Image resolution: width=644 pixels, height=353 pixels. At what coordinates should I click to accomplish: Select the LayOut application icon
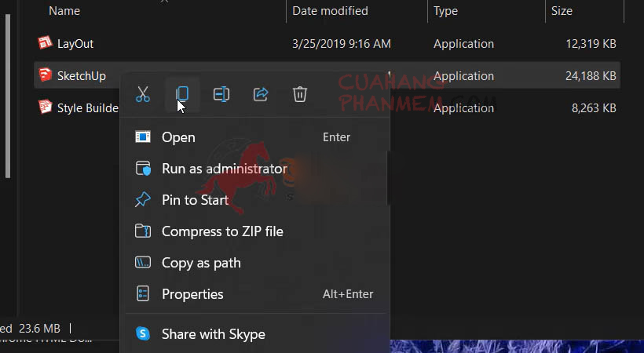point(45,44)
